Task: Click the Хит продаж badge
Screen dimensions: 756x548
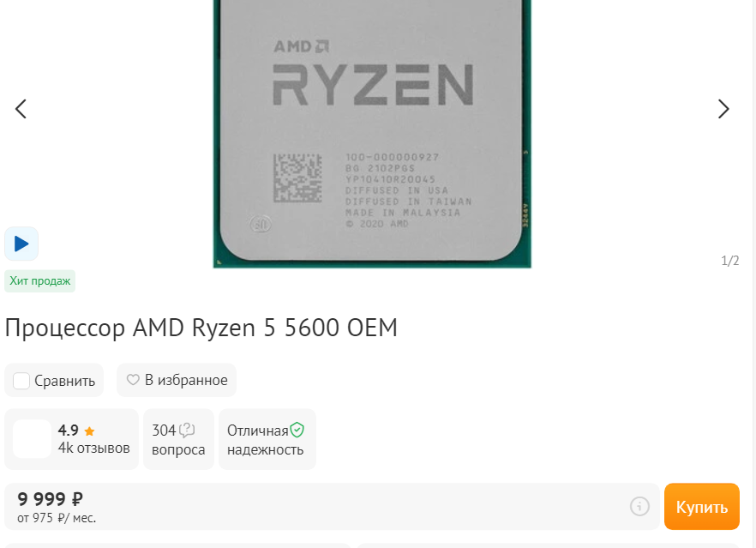Action: coord(40,280)
